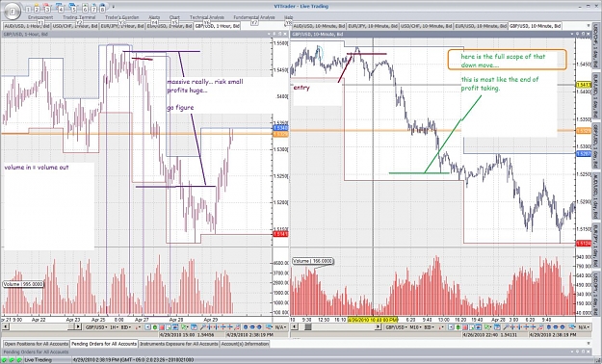Image resolution: width=602 pixels, height=364 pixels.
Task: Open N/A dropdown on 10-Minute chart toolbar
Action: pyautogui.click(x=584, y=327)
